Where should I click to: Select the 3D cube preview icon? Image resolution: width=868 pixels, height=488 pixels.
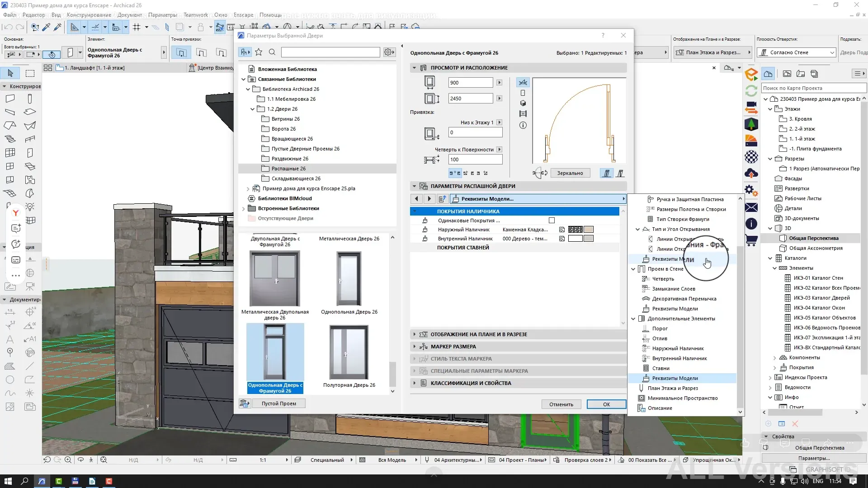523,103
